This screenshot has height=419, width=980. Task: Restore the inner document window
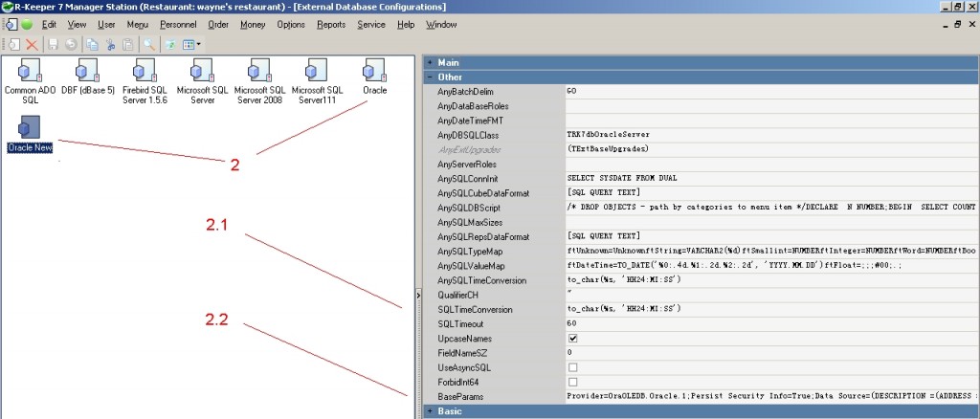pos(957,24)
